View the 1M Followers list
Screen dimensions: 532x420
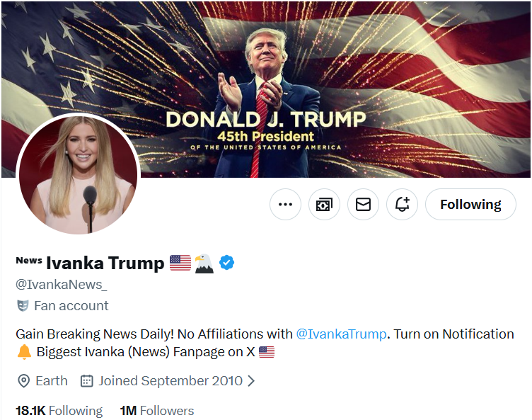(x=156, y=411)
